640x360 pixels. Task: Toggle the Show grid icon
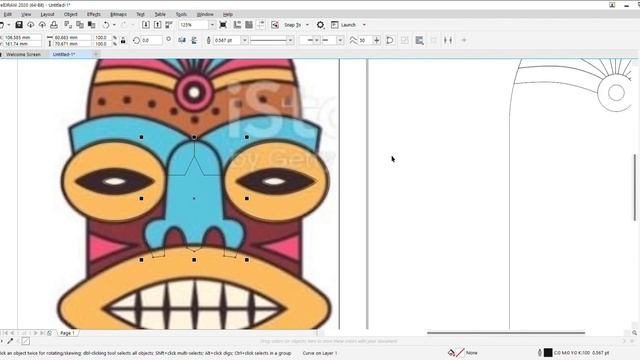pyautogui.click(x=249, y=25)
